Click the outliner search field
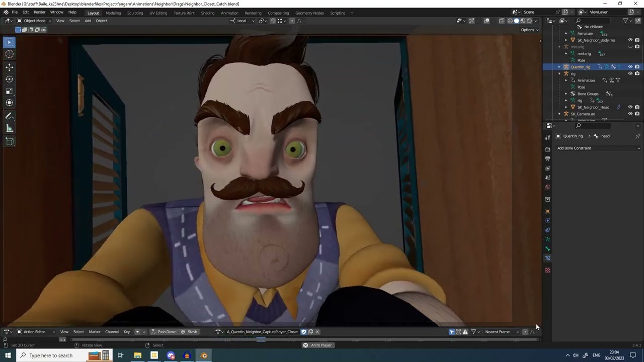This screenshot has width=644, height=362. click(593, 21)
